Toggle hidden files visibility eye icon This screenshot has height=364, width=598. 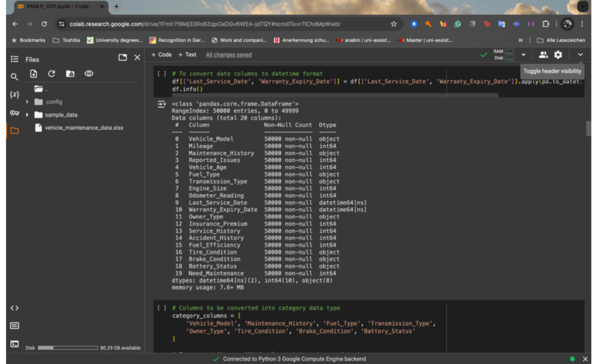coord(89,74)
